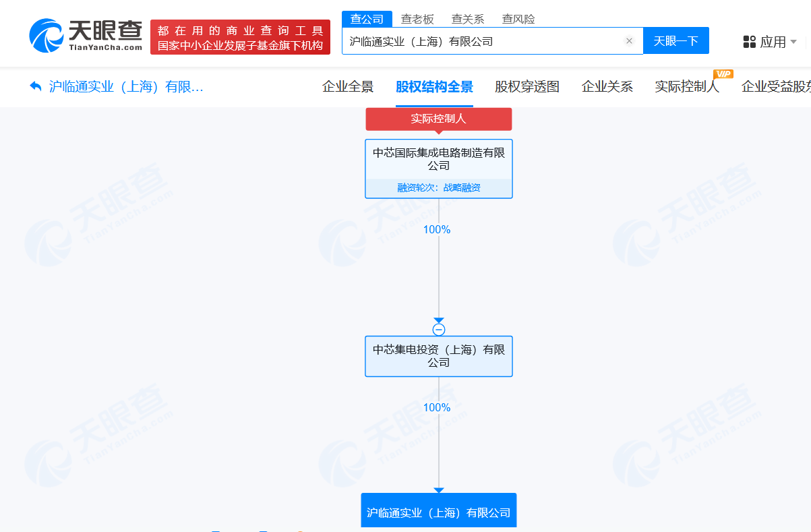The height and width of the screenshot is (532, 811).
Task: Go back using the blue return arrow
Action: click(36, 86)
